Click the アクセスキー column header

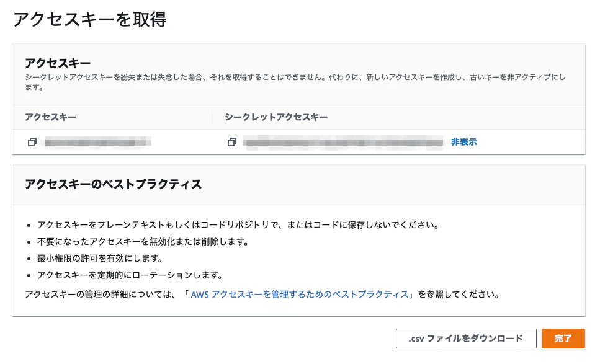[x=50, y=117]
